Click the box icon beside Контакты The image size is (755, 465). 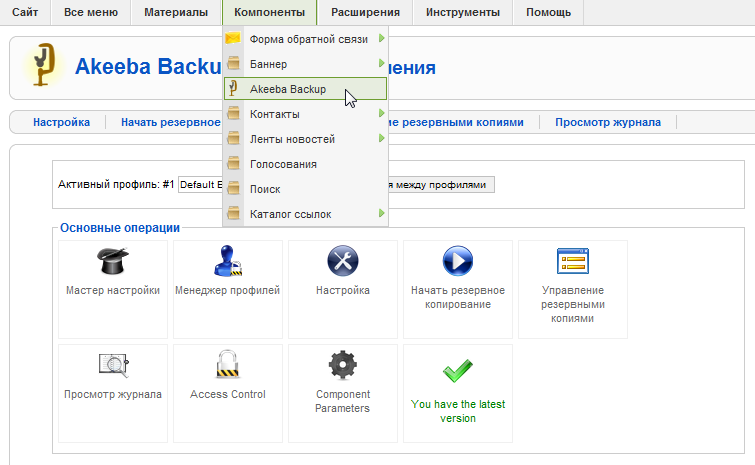coord(234,113)
